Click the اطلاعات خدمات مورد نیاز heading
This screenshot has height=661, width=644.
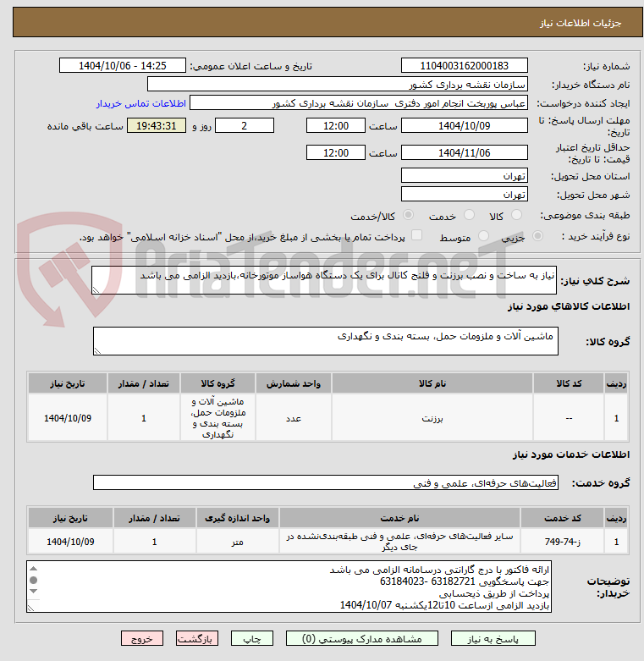[571, 454]
